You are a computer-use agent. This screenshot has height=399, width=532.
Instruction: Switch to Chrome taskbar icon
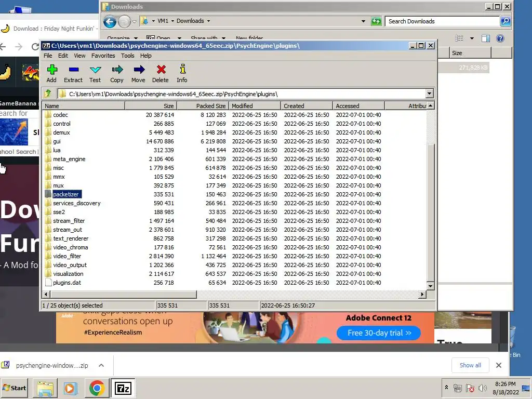97,388
